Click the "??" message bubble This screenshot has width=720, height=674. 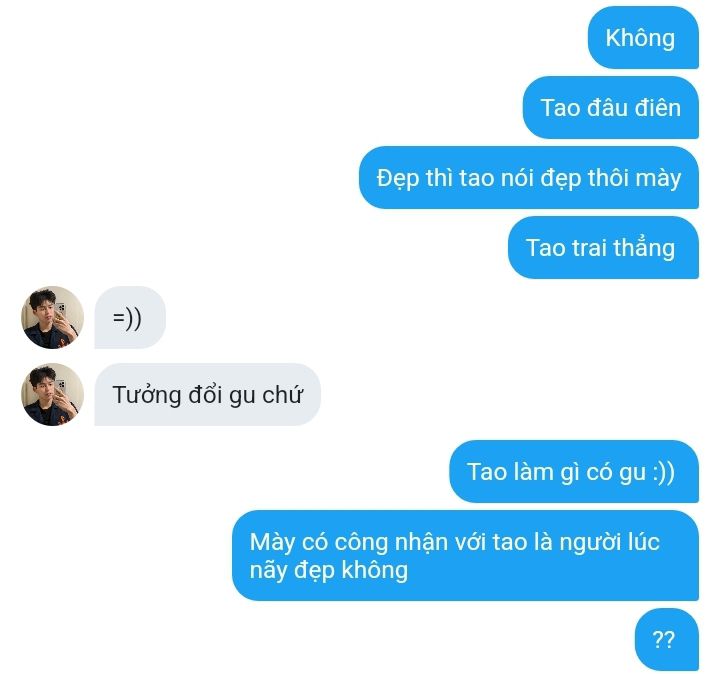667,640
